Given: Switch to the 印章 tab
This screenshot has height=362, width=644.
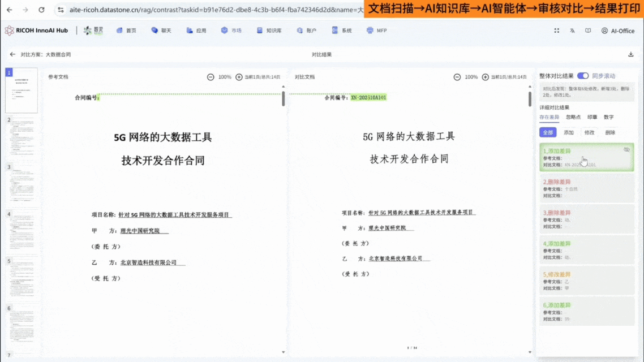Looking at the screenshot, I should pyautogui.click(x=592, y=118).
